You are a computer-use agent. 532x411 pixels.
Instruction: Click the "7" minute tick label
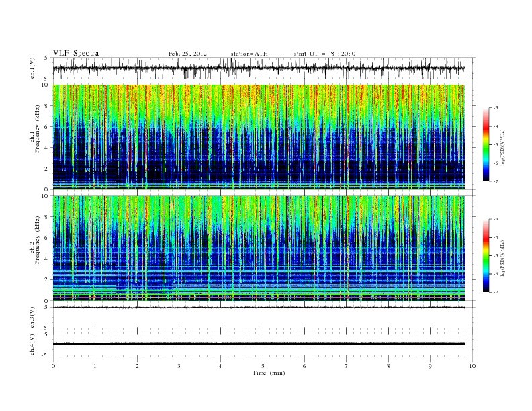click(x=346, y=366)
